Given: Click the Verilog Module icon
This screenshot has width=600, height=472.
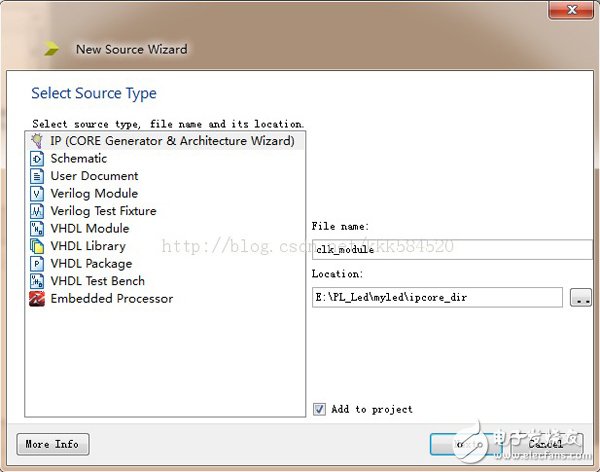Looking at the screenshot, I should [x=37, y=194].
